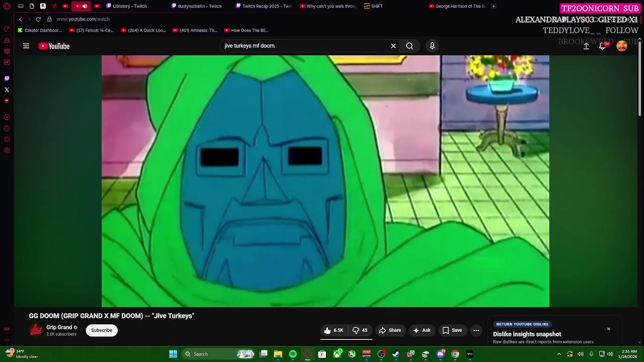Image resolution: width=644 pixels, height=362 pixels.
Task: Go back in browser history
Action: 20,19
